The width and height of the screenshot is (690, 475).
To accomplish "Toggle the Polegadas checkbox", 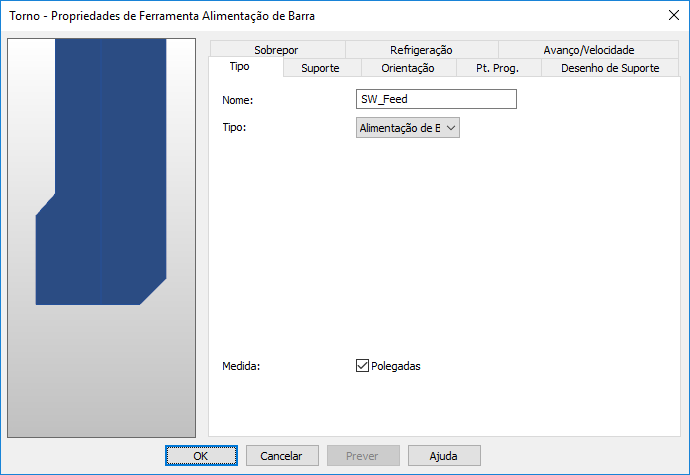I will click(x=362, y=365).
